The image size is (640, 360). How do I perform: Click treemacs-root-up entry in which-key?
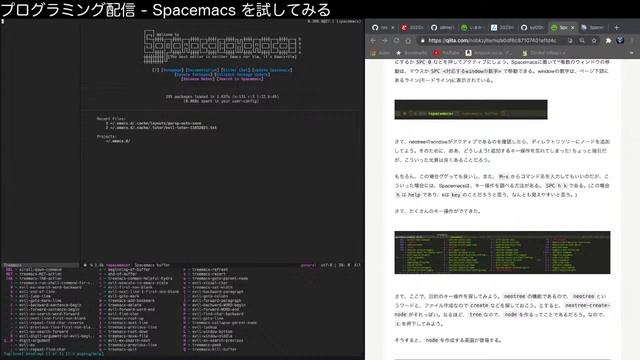(126, 318)
